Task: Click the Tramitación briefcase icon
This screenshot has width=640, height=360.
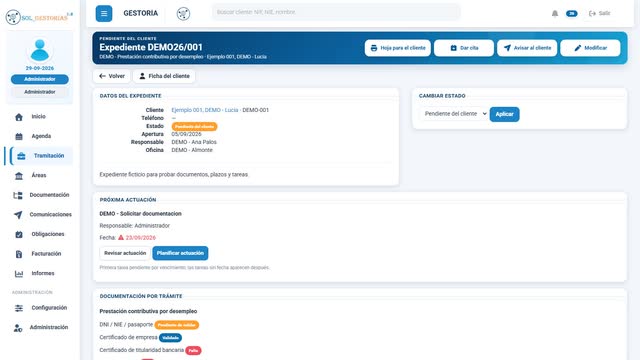Action: tap(21, 156)
